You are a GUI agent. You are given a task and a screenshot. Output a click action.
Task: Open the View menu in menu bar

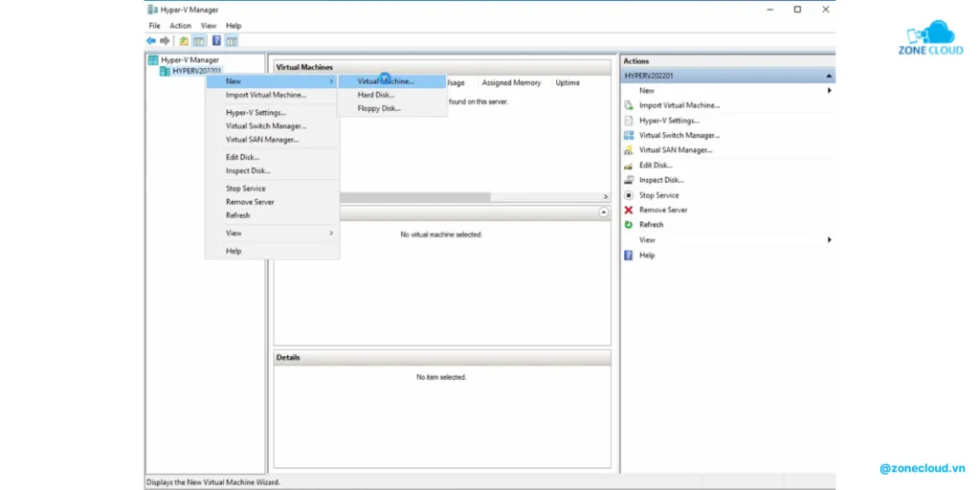tap(209, 26)
